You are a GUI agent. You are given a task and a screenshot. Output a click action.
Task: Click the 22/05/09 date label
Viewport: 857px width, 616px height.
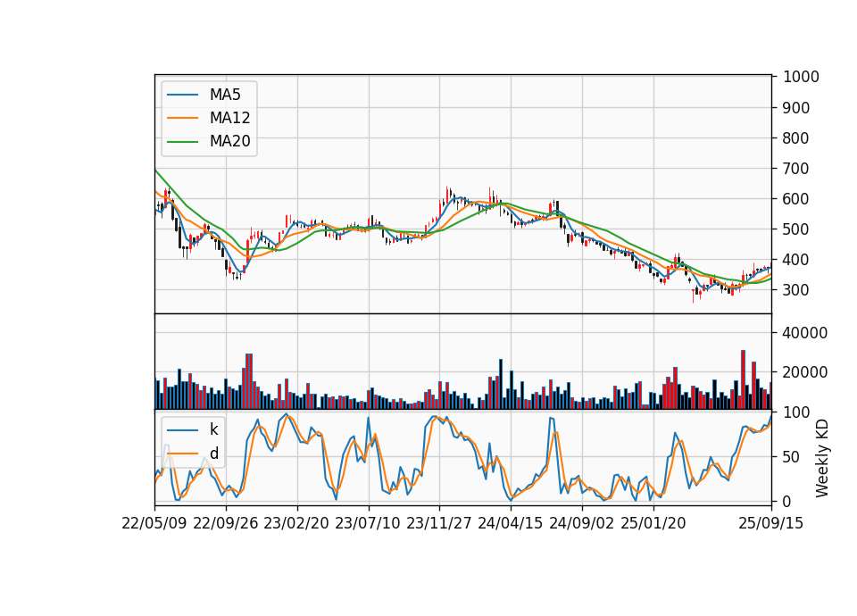click(x=154, y=523)
